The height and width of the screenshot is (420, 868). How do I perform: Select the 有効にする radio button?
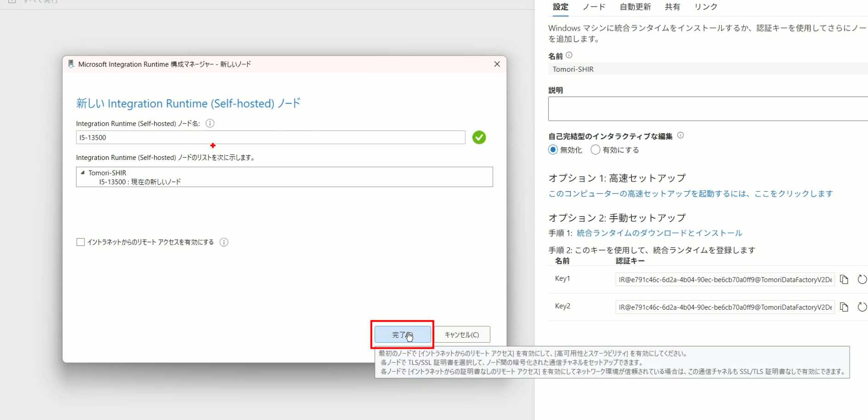pyautogui.click(x=595, y=150)
